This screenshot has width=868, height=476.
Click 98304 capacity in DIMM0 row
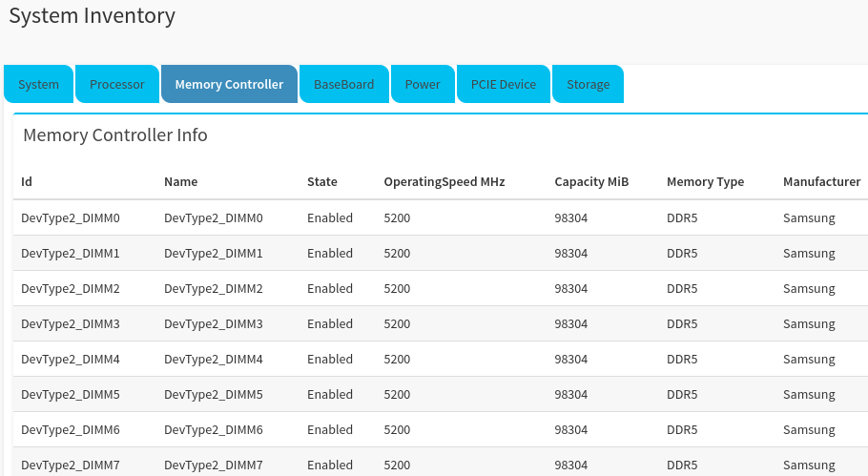pyautogui.click(x=570, y=218)
